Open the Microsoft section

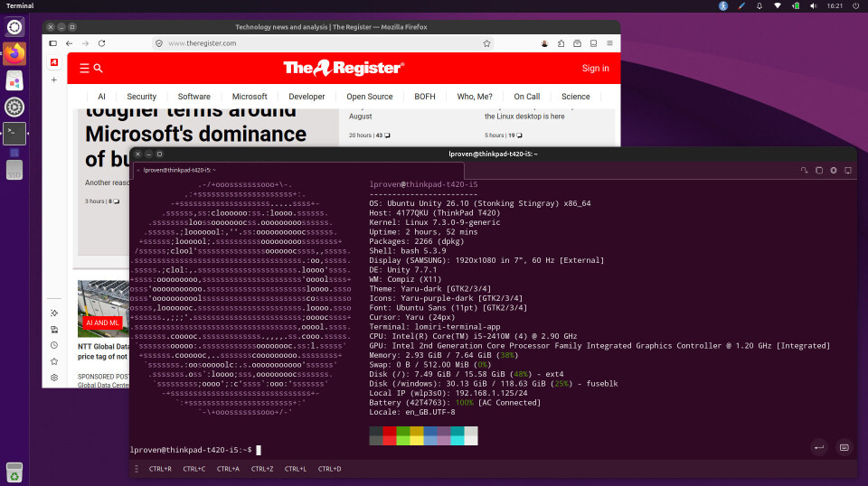[250, 96]
